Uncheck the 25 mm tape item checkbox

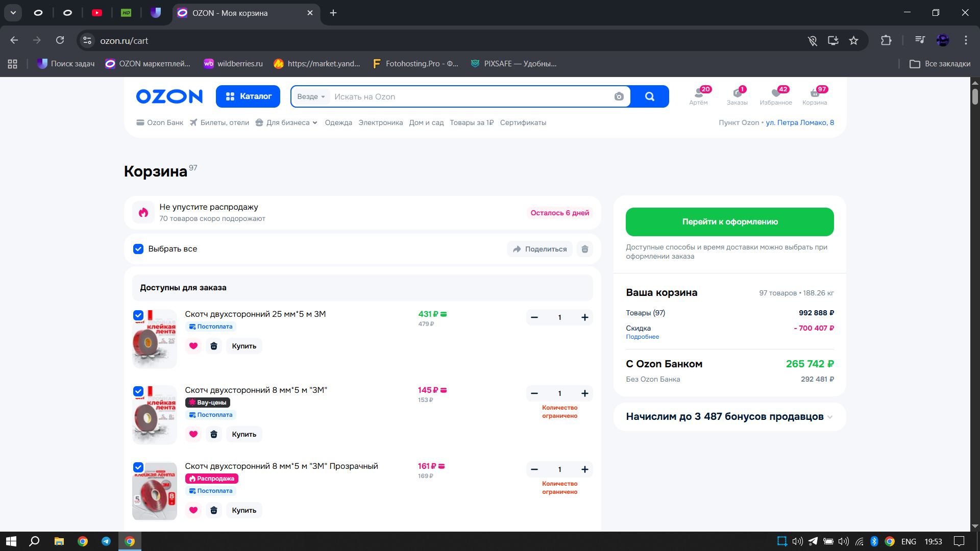tap(138, 315)
